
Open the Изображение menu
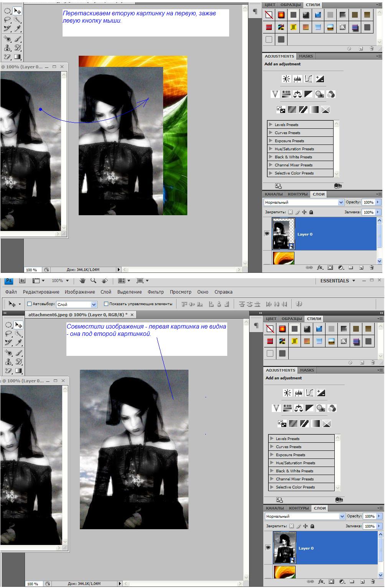[x=80, y=292]
